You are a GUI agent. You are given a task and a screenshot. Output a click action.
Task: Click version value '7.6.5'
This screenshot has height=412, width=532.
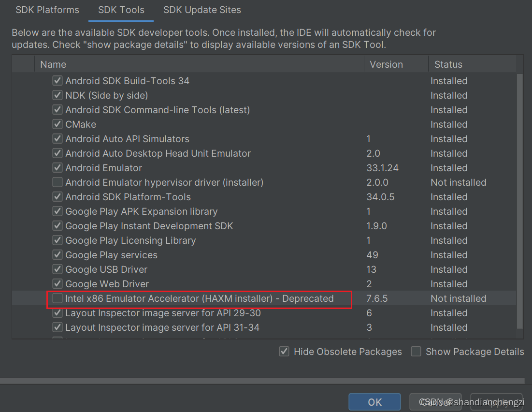(x=377, y=298)
